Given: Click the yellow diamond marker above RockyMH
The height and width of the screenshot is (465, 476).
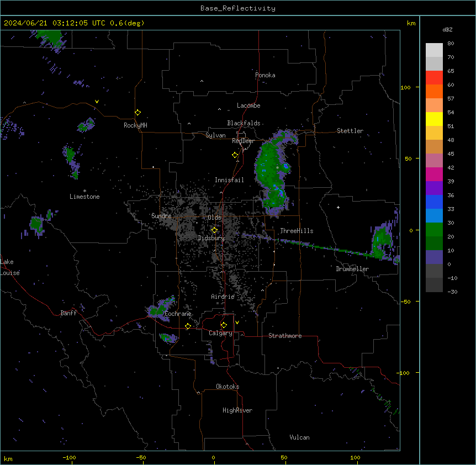Looking at the screenshot, I should tap(138, 113).
